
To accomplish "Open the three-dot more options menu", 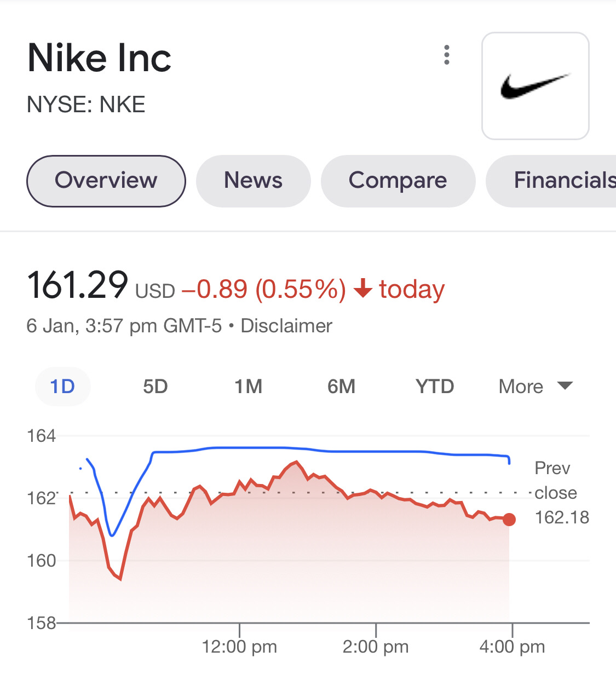I will pos(447,55).
